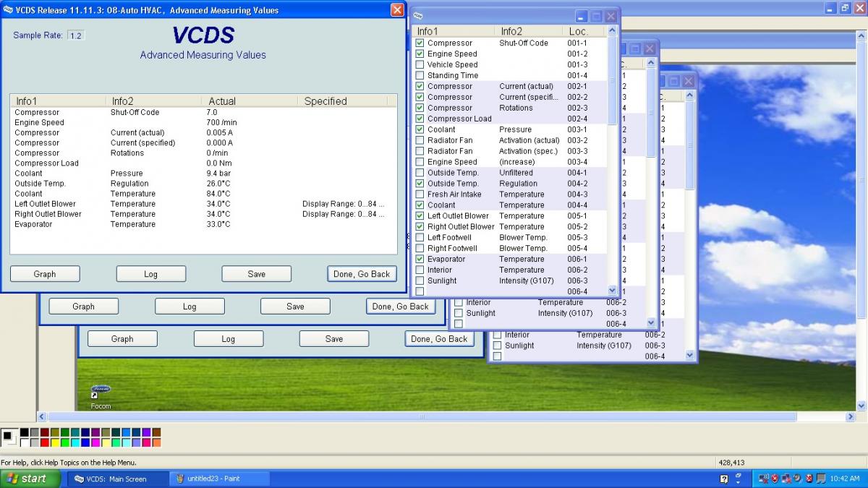Click the Focom desktop shortcut icon

coord(101,390)
